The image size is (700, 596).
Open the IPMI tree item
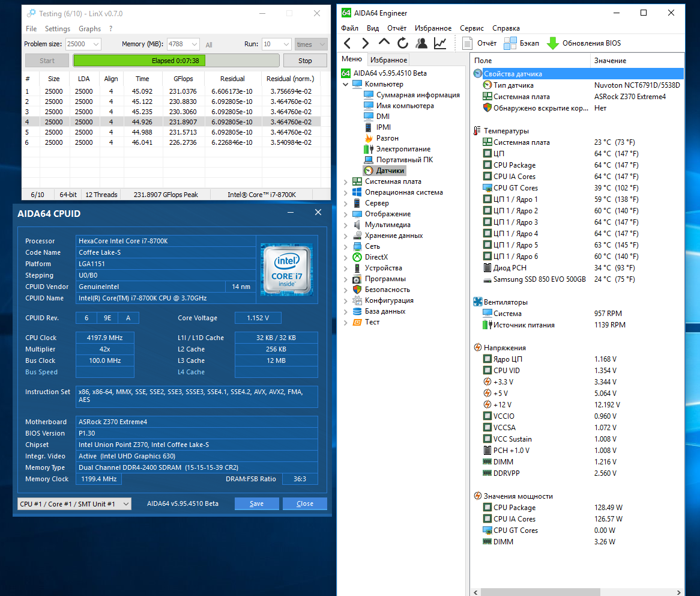tap(384, 127)
